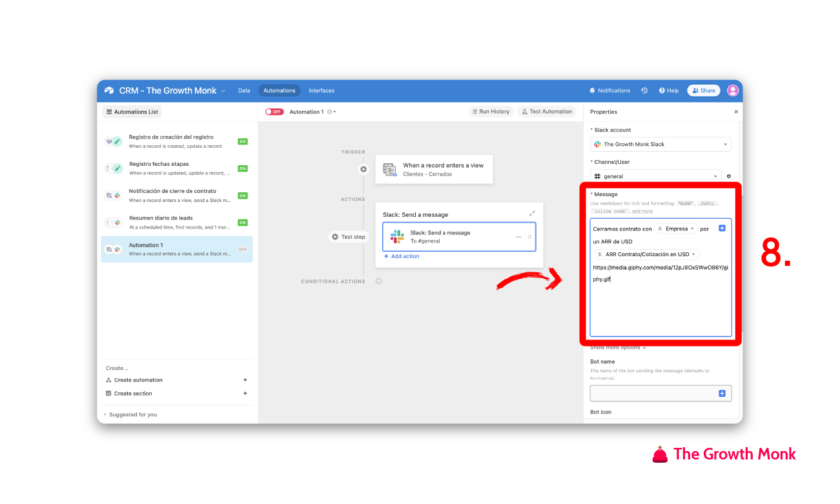Open Registro de creación del registro automation
The height and width of the screenshot is (504, 840).
[x=177, y=141]
